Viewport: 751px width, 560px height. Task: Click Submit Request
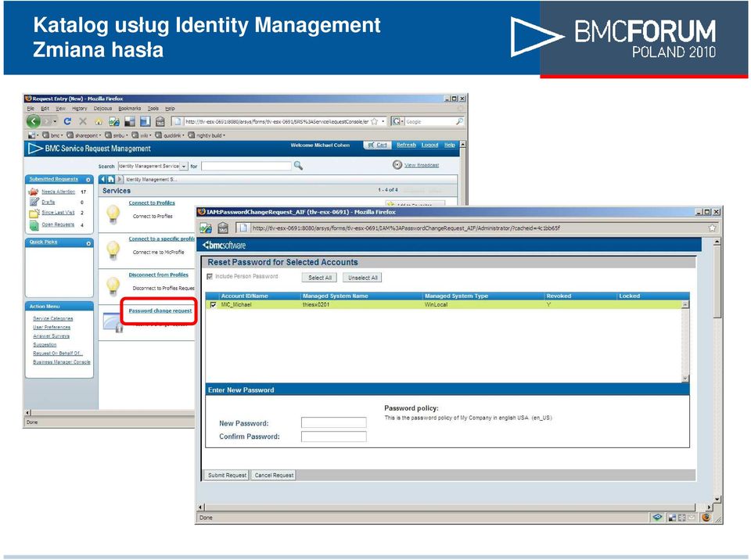point(227,476)
